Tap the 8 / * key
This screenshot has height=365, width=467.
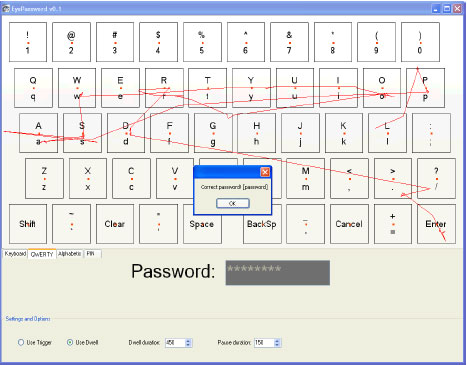[333, 42]
